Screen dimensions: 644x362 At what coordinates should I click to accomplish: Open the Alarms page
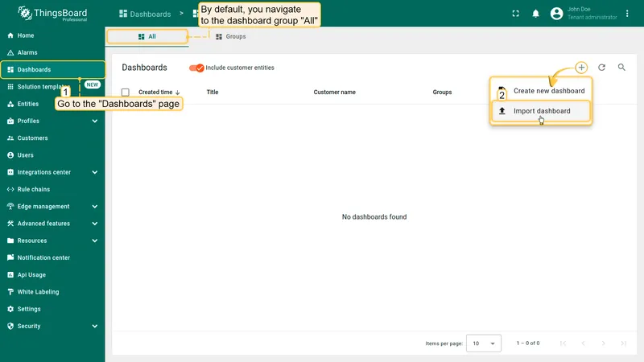52,52
